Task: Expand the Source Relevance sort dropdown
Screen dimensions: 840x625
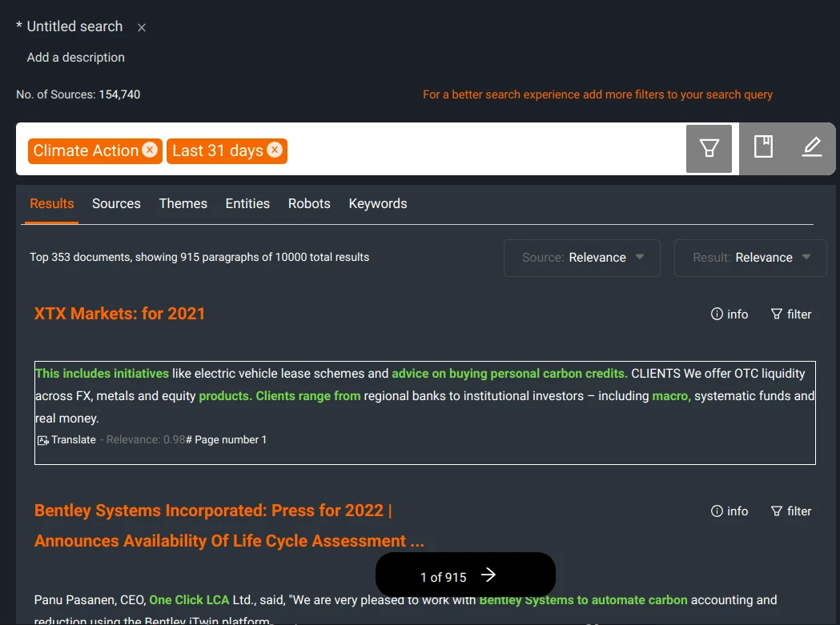Action: pyautogui.click(x=582, y=258)
